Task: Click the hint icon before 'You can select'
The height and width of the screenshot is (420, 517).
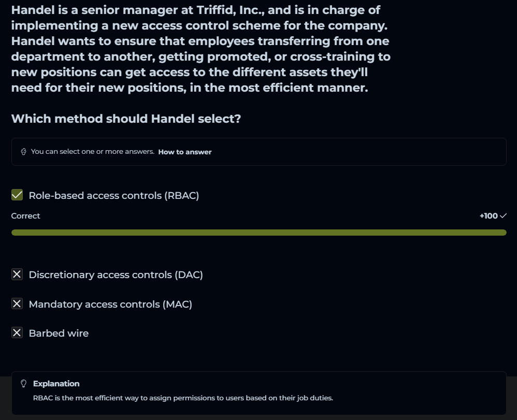Action: point(23,152)
